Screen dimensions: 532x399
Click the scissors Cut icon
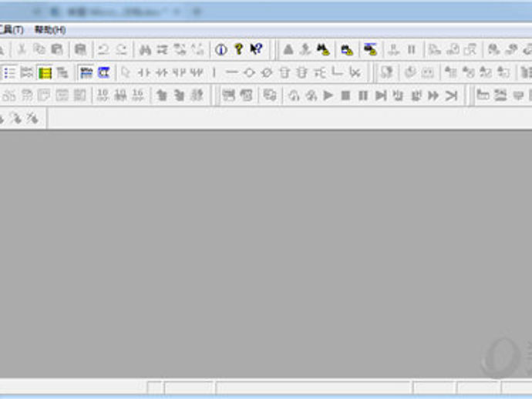(22, 49)
